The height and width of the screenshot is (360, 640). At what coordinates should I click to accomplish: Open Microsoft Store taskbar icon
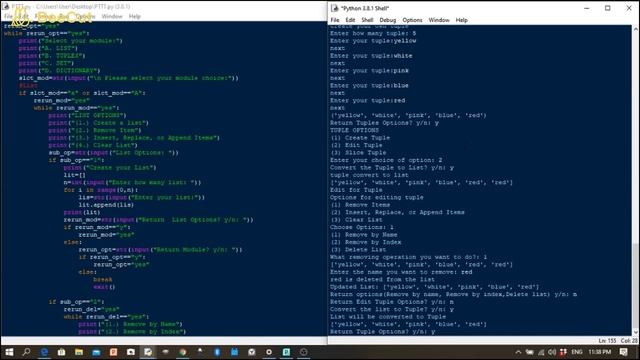pos(62,352)
